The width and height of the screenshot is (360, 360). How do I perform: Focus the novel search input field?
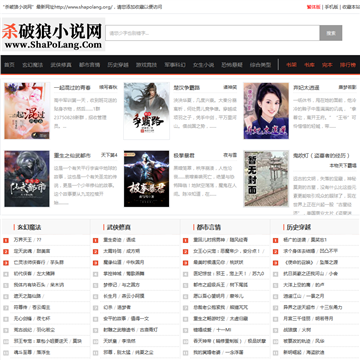click(x=213, y=33)
